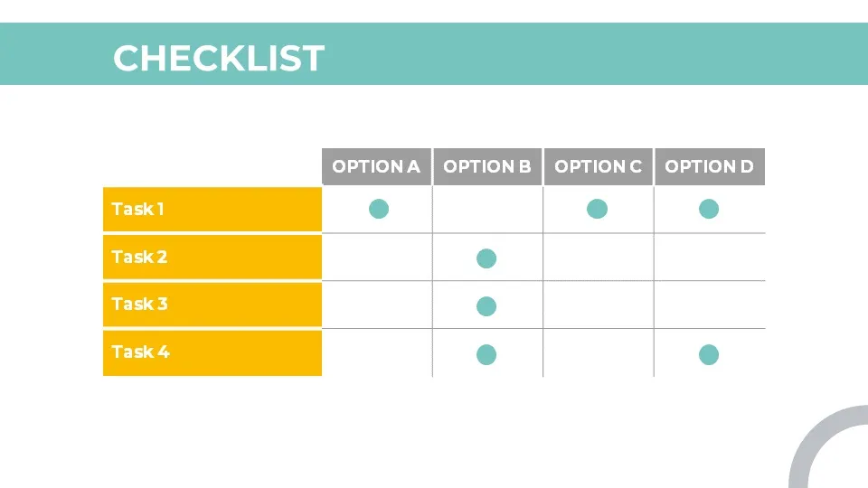Screen dimensions: 868x488
Task: Select the Task 3 row label
Action: pyautogui.click(x=212, y=305)
